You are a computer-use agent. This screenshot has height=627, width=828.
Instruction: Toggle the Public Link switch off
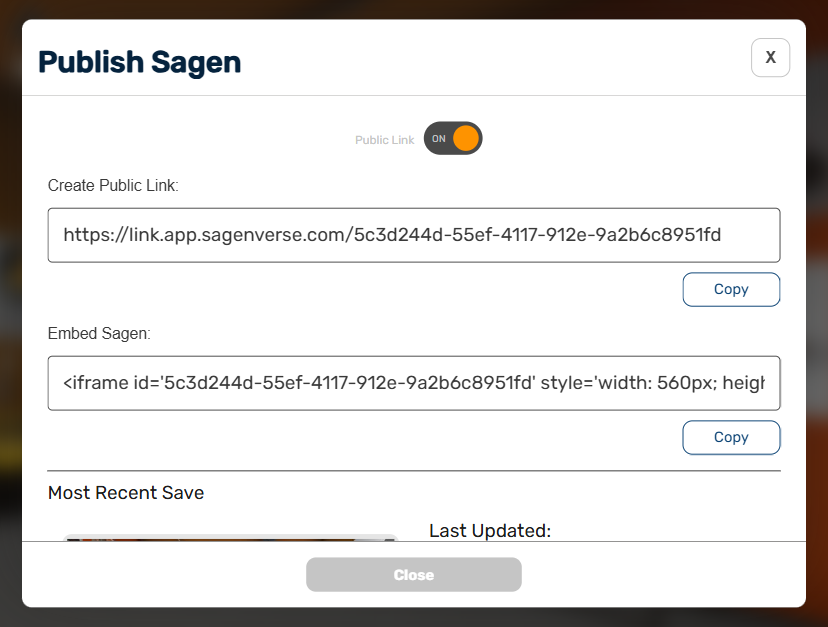[x=453, y=138]
